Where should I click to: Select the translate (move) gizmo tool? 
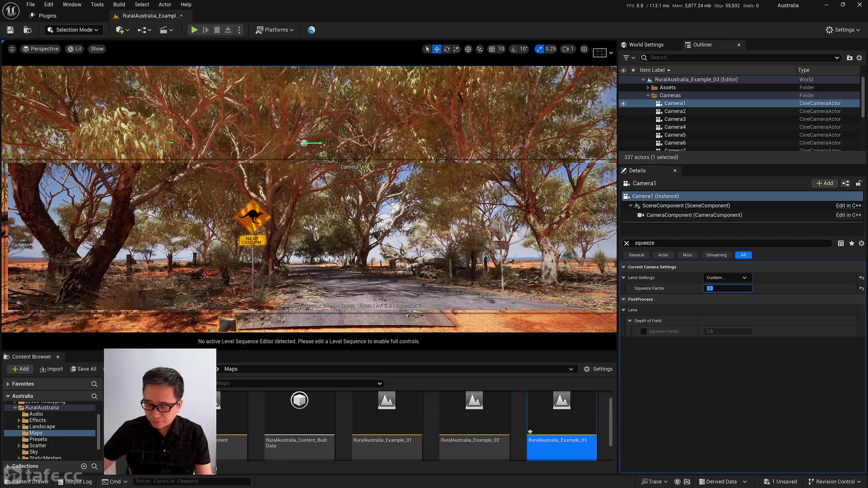(x=437, y=49)
